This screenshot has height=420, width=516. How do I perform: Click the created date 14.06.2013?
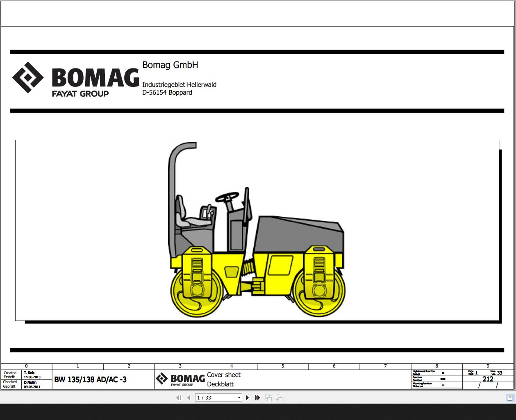click(32, 377)
